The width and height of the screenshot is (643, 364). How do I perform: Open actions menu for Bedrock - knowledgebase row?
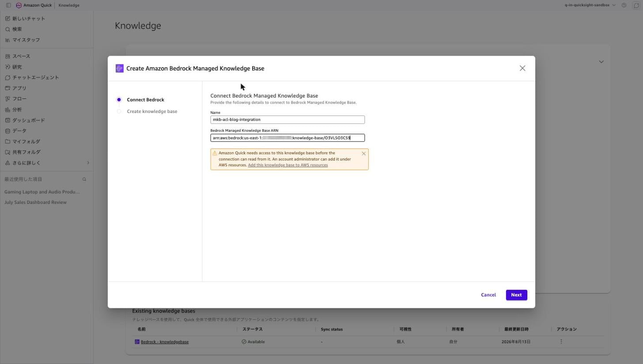[x=561, y=342]
